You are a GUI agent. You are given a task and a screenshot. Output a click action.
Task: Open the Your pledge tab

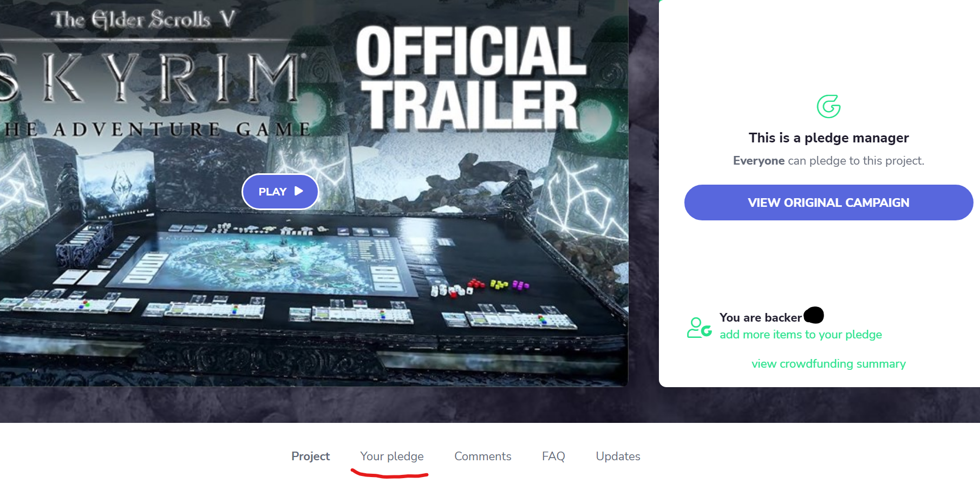(x=392, y=456)
